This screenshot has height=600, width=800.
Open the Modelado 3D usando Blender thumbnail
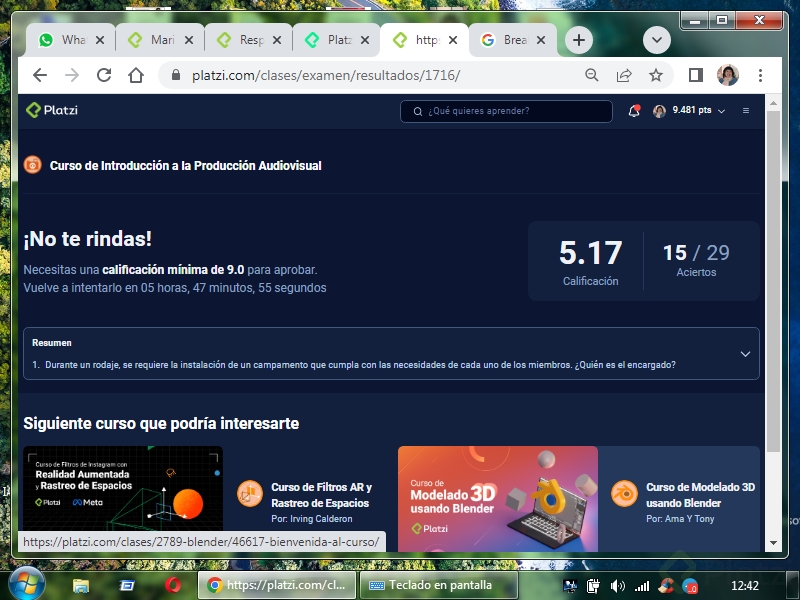(x=497, y=498)
